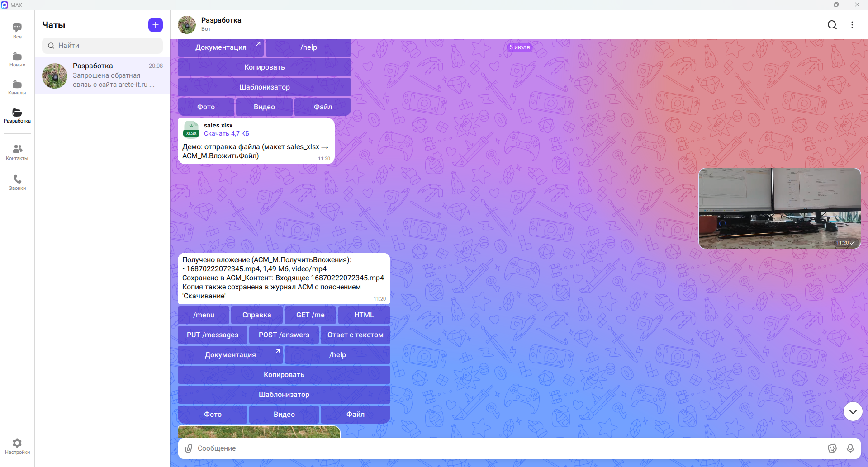Open the three-dot chat options menu
868x467 pixels.
coord(852,25)
